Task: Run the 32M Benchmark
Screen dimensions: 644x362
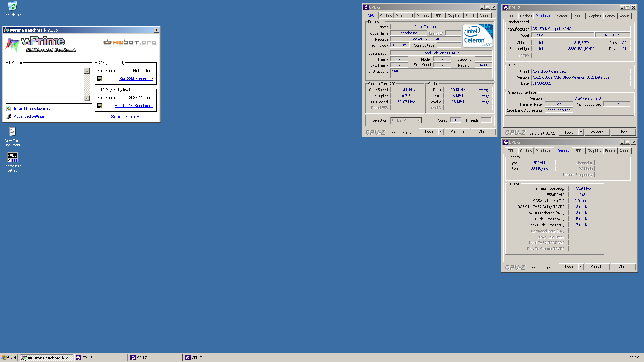Action: [x=136, y=79]
